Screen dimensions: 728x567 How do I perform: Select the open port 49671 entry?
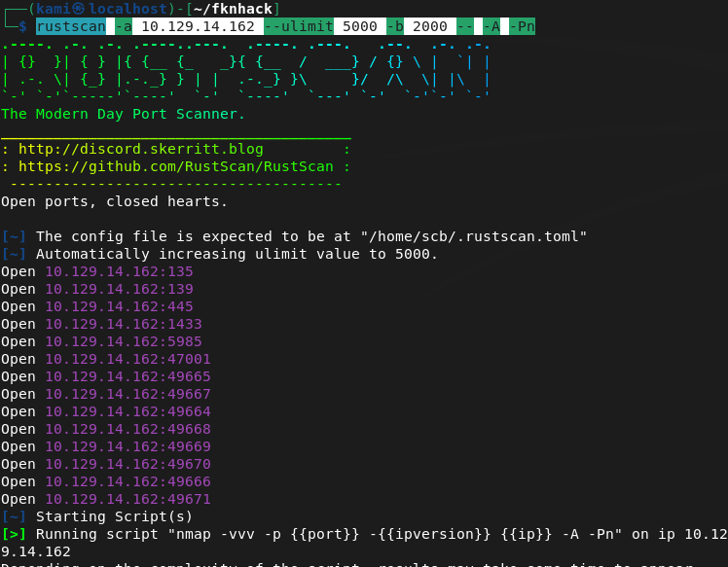(x=127, y=499)
